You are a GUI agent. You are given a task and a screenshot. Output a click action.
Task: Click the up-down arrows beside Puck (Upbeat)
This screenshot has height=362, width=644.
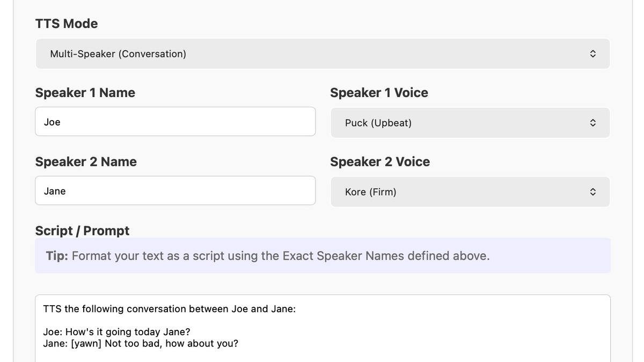point(592,123)
